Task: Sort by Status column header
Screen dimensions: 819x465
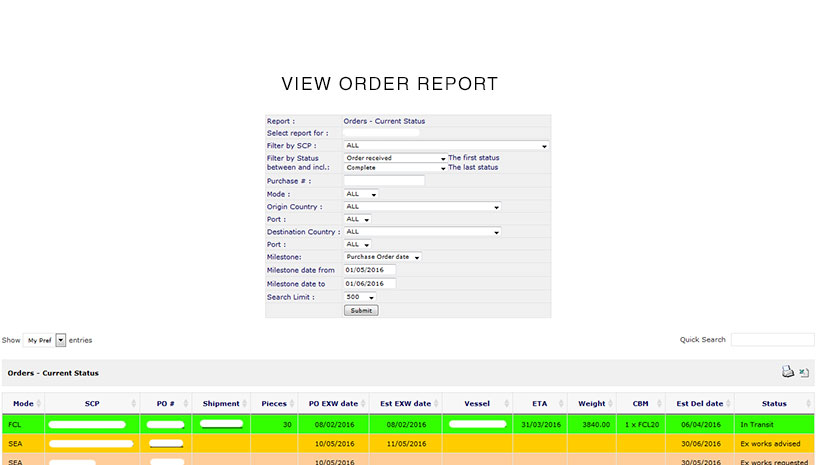Action: click(x=774, y=404)
